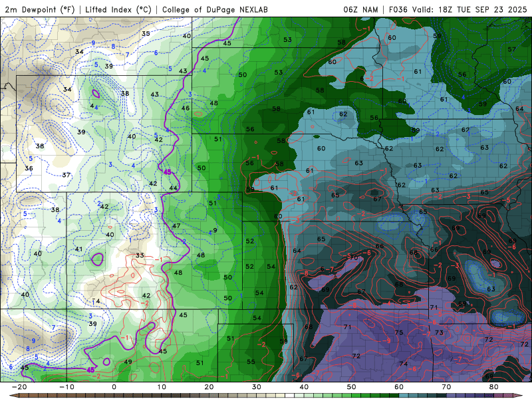The image size is (532, 399).
Task: Click the "80" color scale tick label
Action: 494,387
